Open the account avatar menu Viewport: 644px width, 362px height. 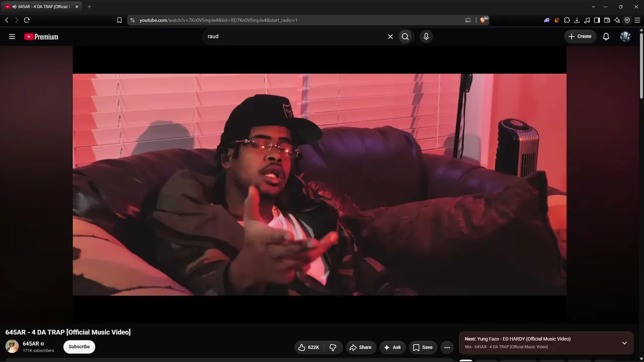click(x=625, y=36)
